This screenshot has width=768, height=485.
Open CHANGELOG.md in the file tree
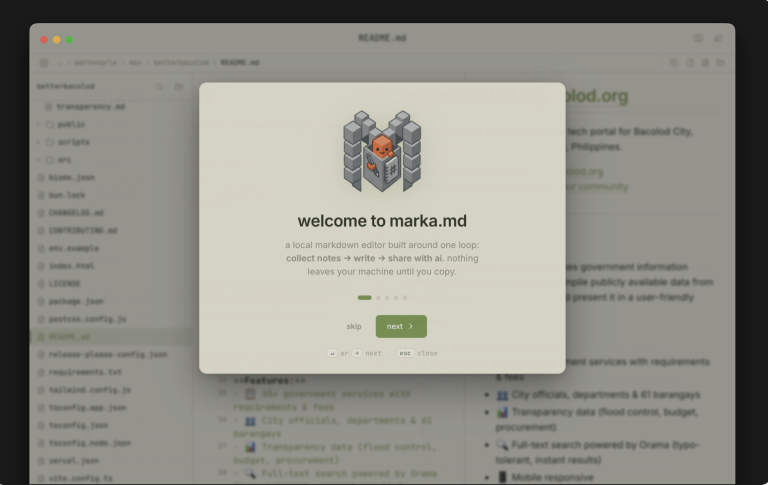pyautogui.click(x=76, y=213)
